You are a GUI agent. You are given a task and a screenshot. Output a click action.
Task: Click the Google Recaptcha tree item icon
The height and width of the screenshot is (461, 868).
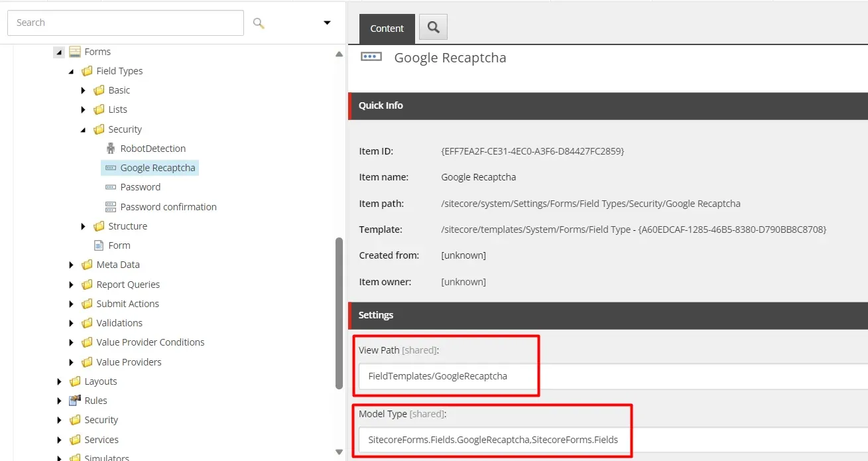[111, 168]
